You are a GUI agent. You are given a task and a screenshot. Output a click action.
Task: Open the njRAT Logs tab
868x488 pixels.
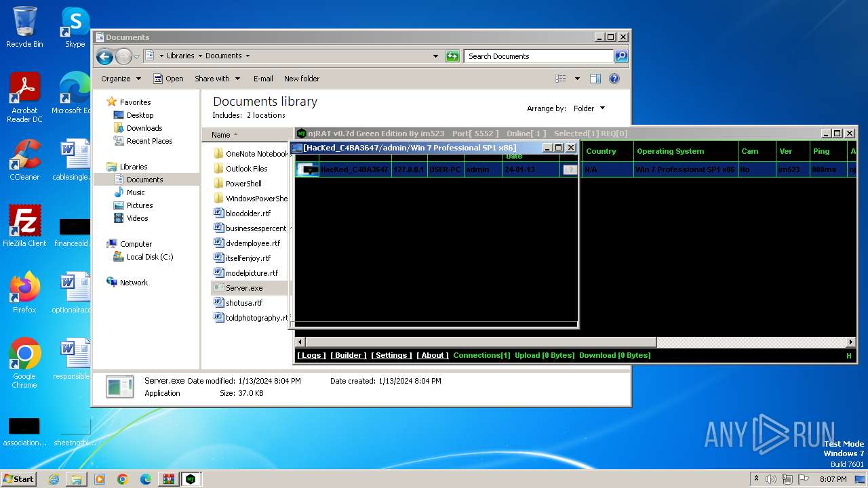tap(311, 355)
